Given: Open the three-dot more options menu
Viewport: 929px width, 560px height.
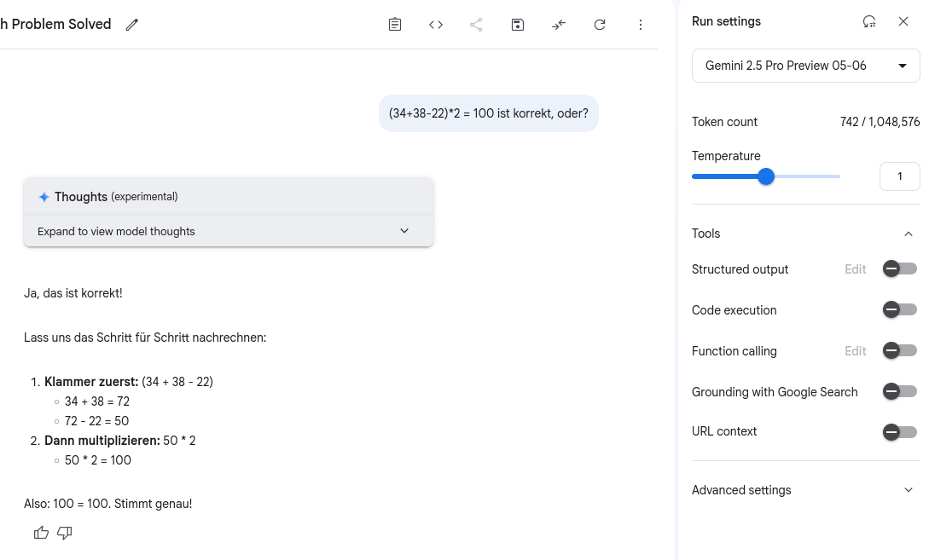Looking at the screenshot, I should coord(641,24).
